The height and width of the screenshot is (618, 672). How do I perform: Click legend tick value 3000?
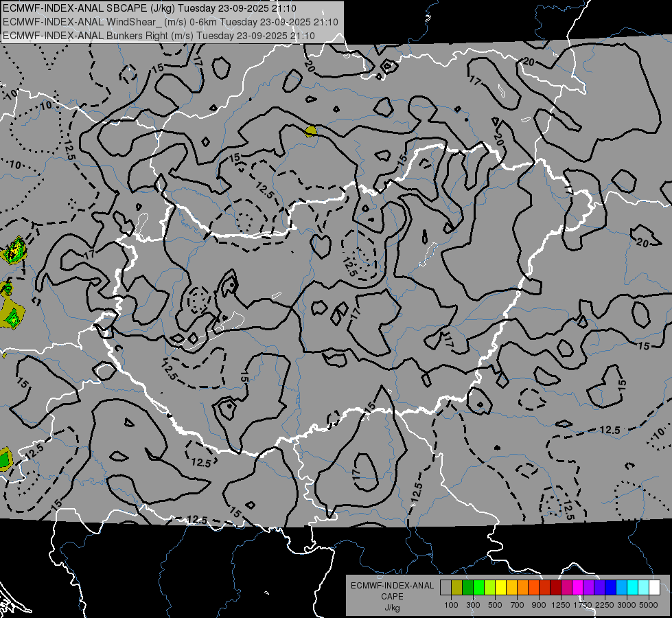627,605
